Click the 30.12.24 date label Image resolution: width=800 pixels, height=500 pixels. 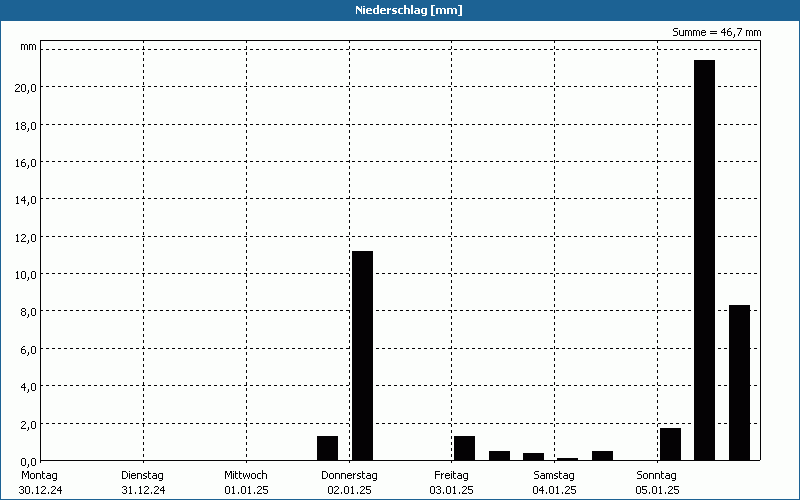40,490
